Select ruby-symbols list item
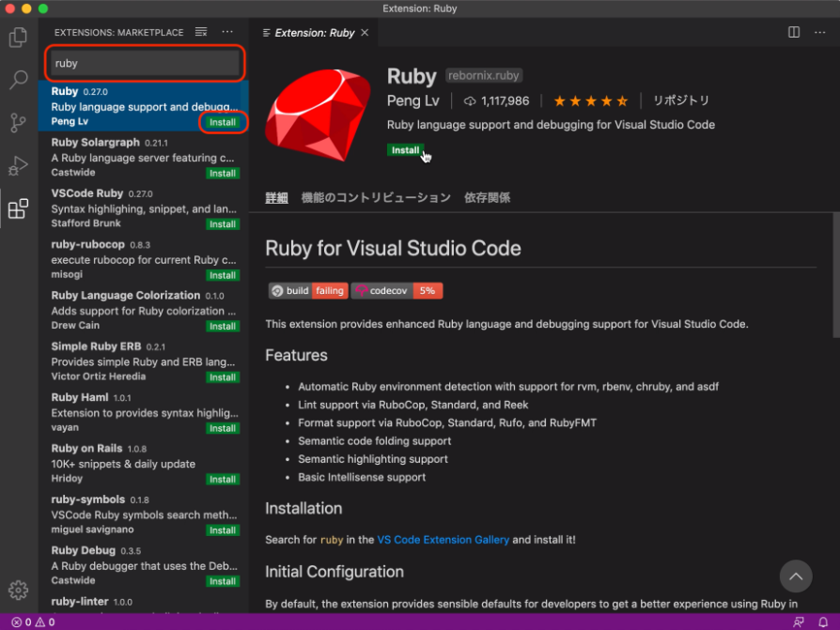 click(144, 515)
